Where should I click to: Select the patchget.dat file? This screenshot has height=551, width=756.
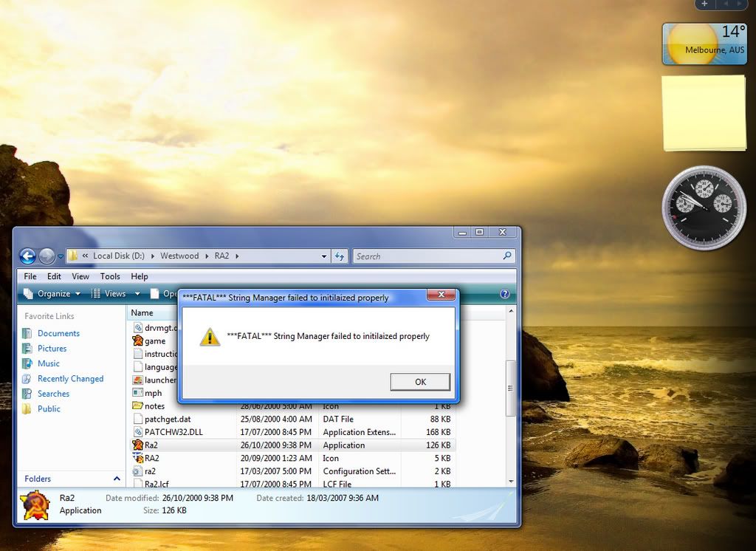pos(168,420)
